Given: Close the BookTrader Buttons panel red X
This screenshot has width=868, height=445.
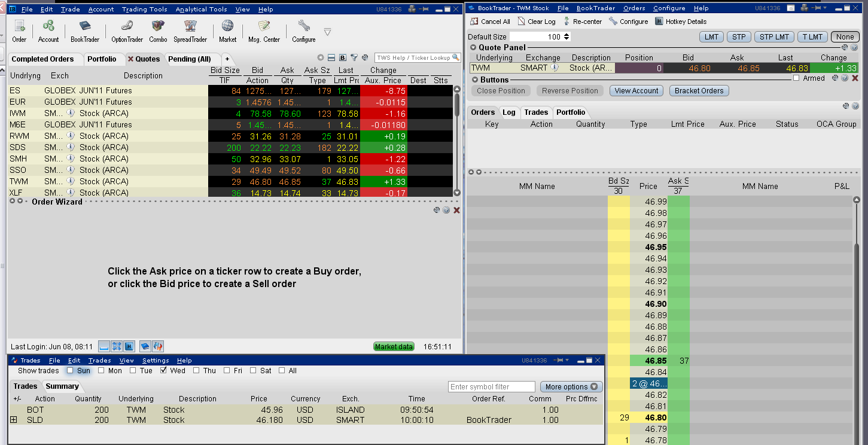Looking at the screenshot, I should 855,78.
